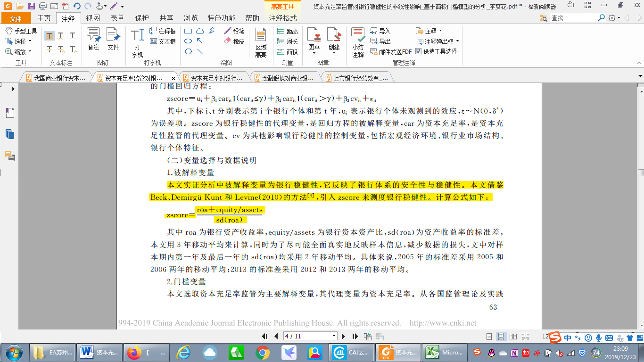Insert a text box with 文本框

pyautogui.click(x=163, y=41)
